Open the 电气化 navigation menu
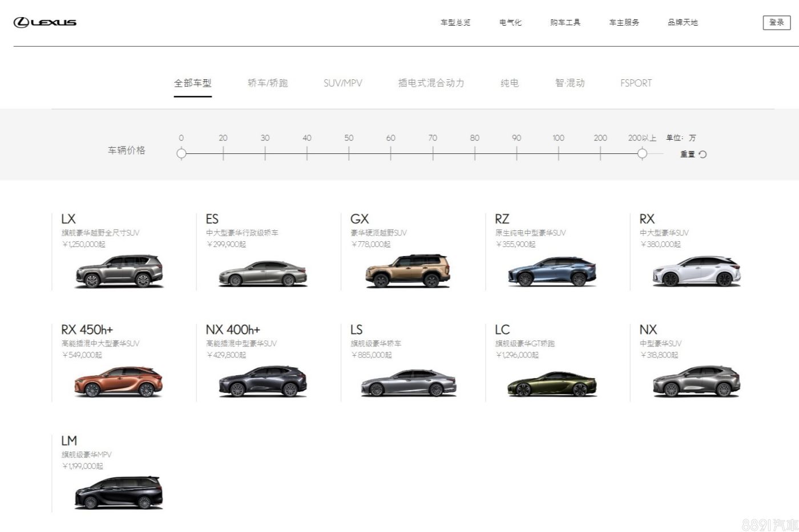 [x=510, y=22]
